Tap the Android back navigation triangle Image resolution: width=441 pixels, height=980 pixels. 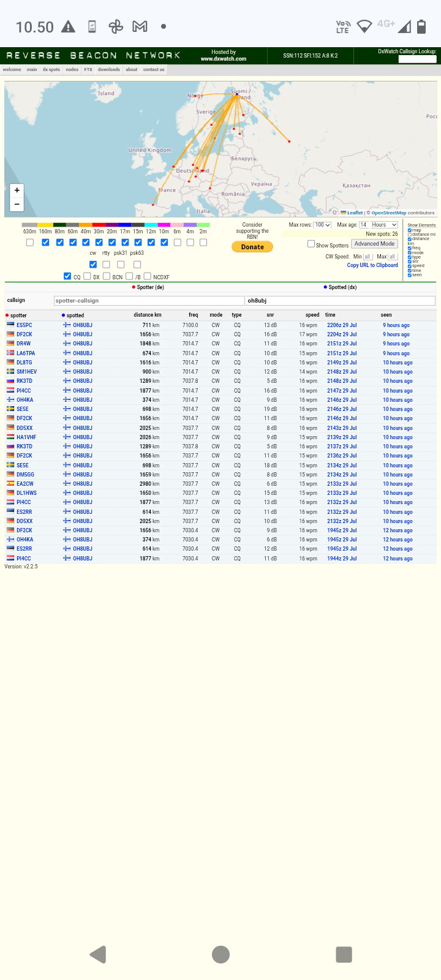[98, 954]
